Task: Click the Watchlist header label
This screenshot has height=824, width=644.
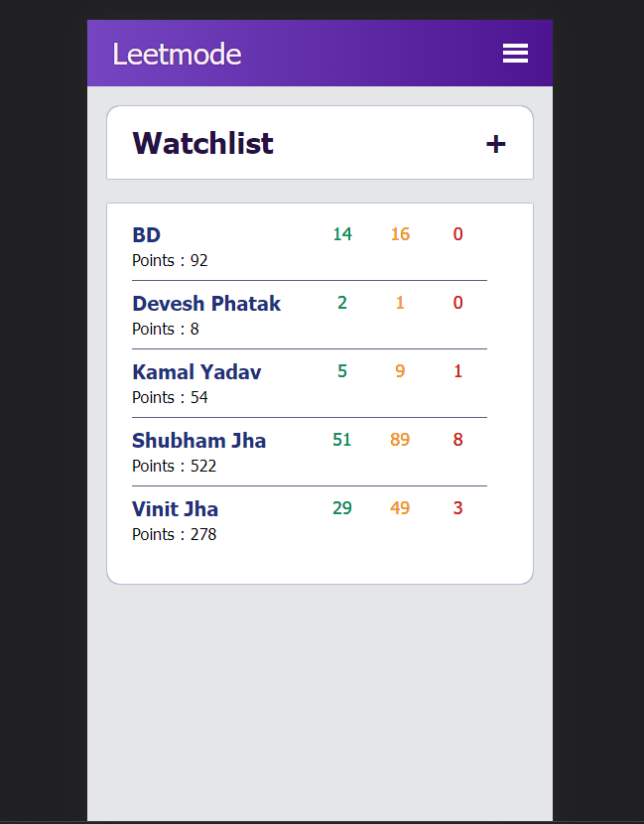Action: (x=202, y=143)
